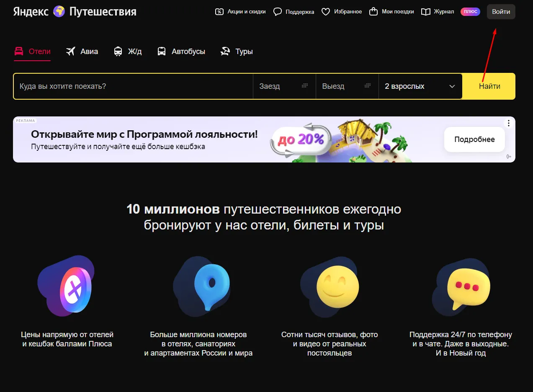
Task: Open the Журнал link
Action: coord(438,12)
